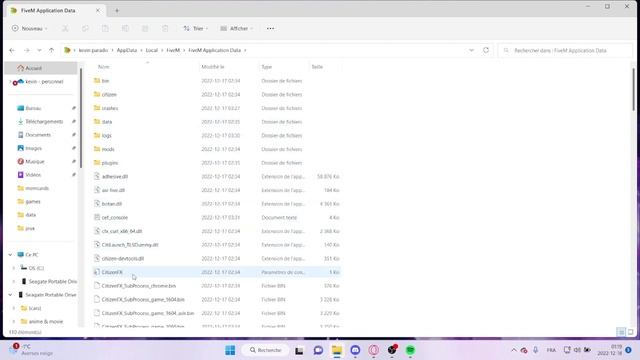This screenshot has width=640, height=360.
Task: Show hidden system tray icons
Action: tap(513, 350)
